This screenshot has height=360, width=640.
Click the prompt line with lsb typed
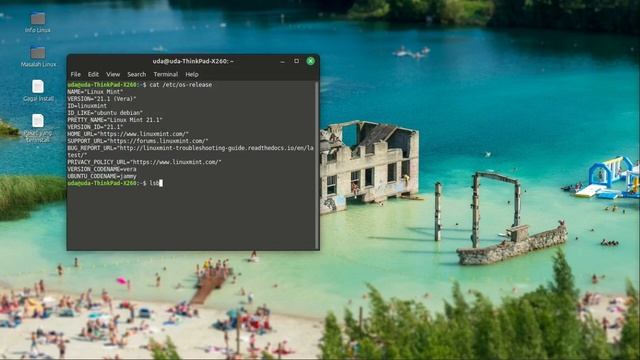coord(115,183)
